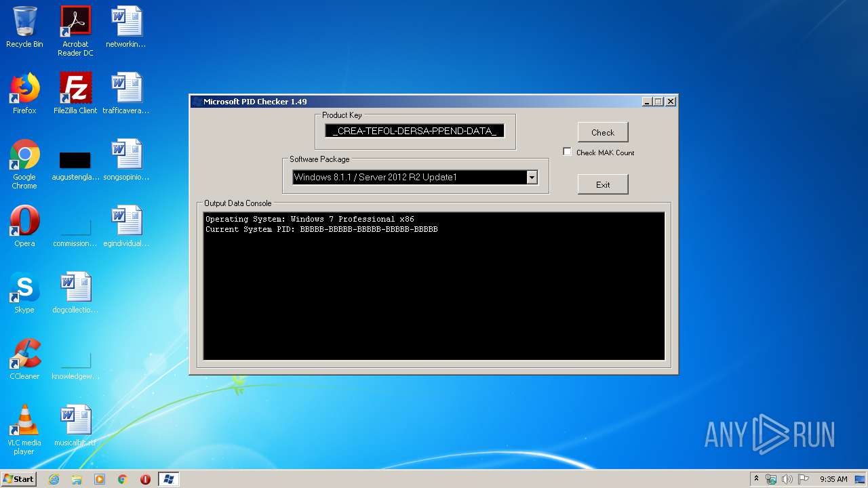This screenshot has height=488, width=868.
Task: Open the volume speaker tray icon
Action: [787, 479]
